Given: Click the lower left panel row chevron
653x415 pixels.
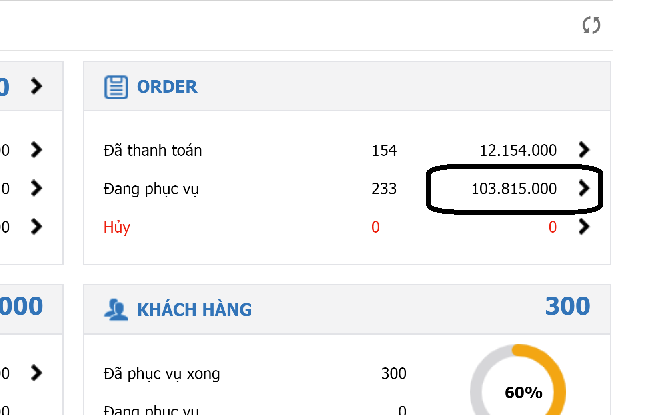Looking at the screenshot, I should [36, 373].
